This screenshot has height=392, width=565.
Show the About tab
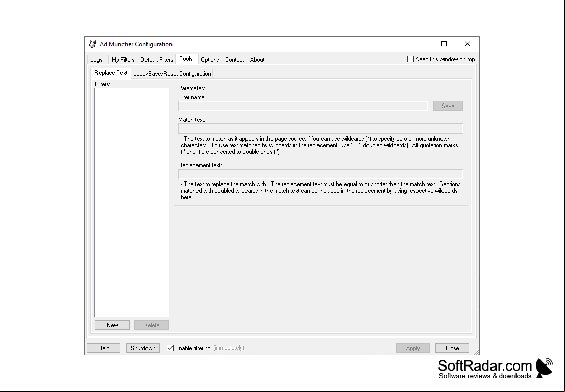coord(257,60)
